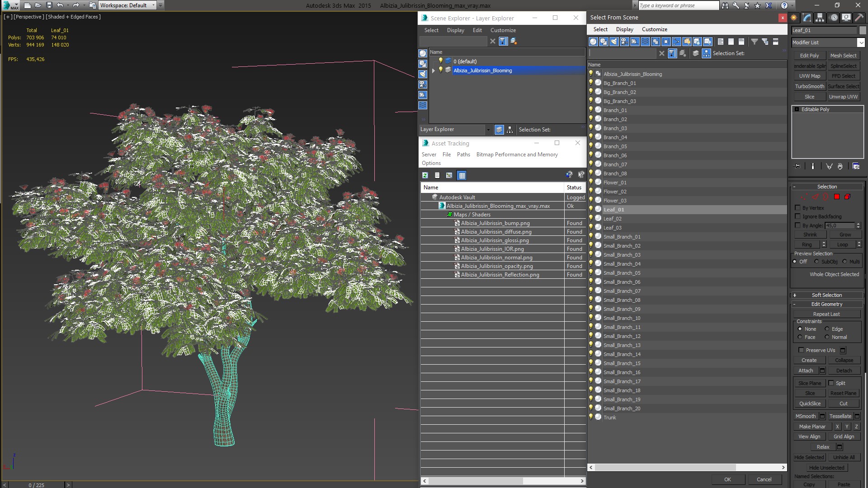868x488 pixels.
Task: Select the SubObj preview selection radio
Action: [x=816, y=262]
